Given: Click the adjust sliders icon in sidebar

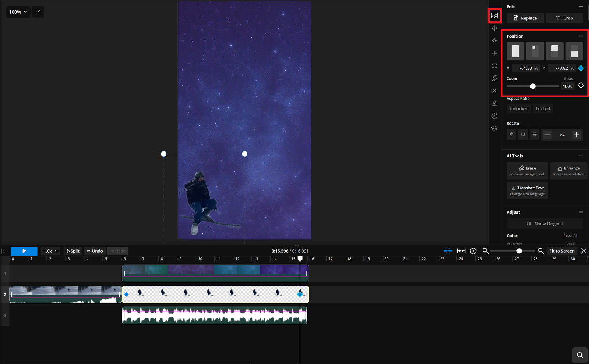Looking at the screenshot, I should [x=494, y=53].
